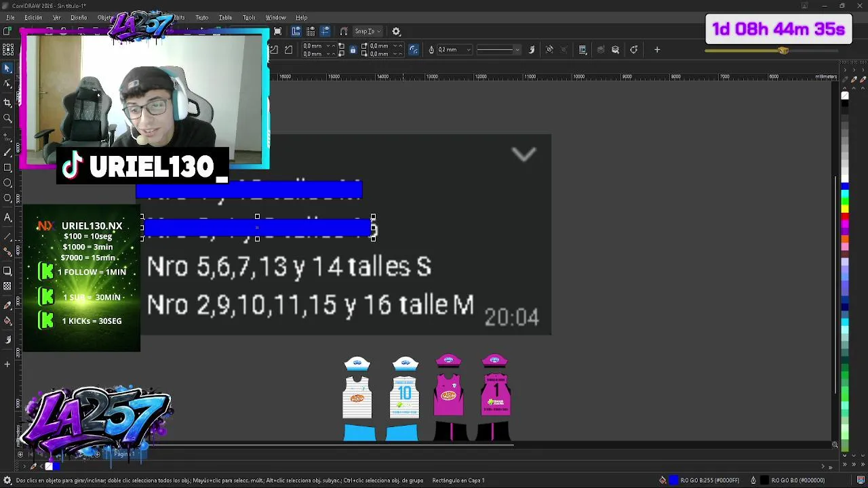This screenshot has width=868, height=488.
Task: Open the Snap To dropdown
Action: (x=367, y=31)
